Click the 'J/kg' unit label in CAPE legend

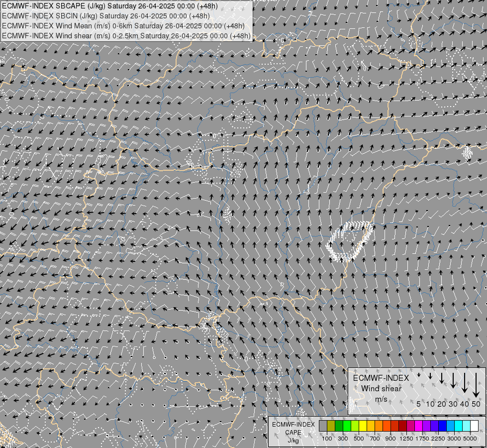(293, 441)
